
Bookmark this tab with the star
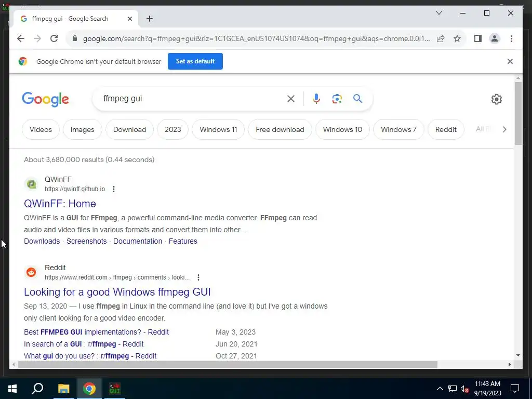point(457,38)
